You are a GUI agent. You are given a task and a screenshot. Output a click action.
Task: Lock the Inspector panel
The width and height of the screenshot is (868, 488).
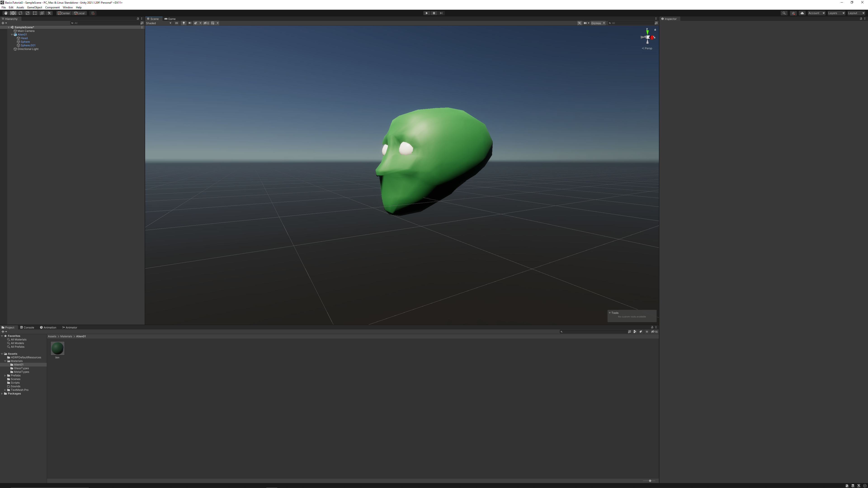pyautogui.click(x=861, y=19)
